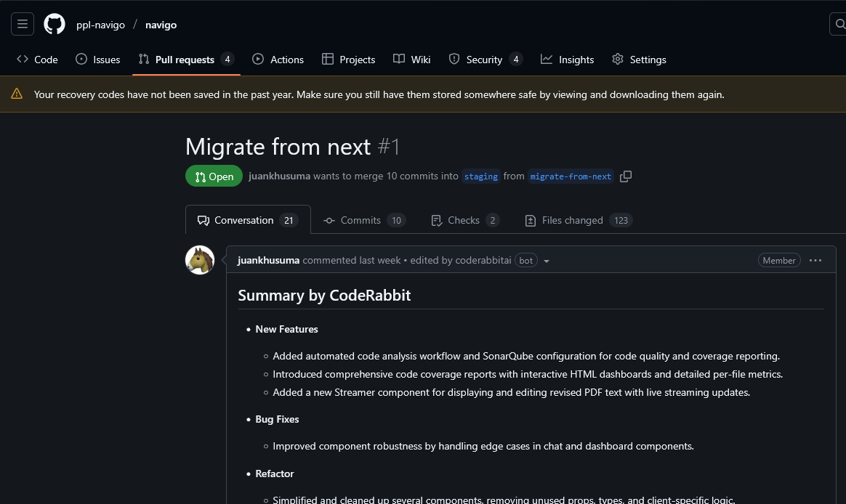View the Files changed tab
846x504 pixels.
(579, 220)
